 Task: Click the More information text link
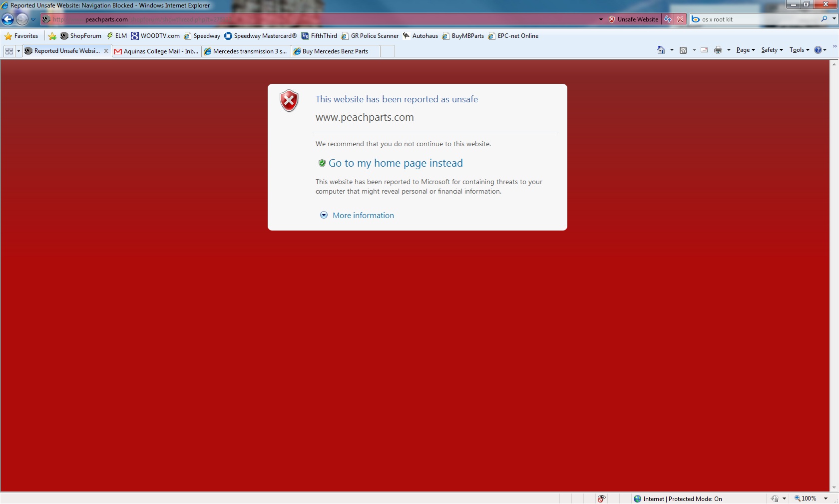coord(363,216)
